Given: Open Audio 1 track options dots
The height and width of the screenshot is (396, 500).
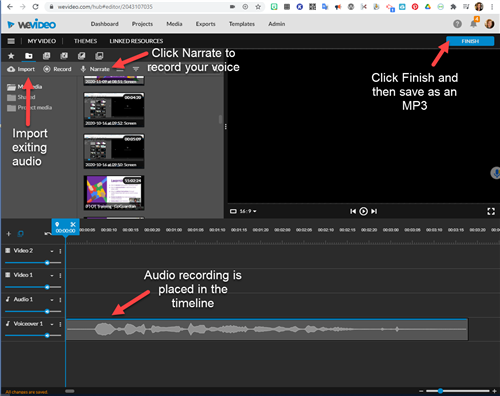Looking at the screenshot, I should pyautogui.click(x=60, y=300).
